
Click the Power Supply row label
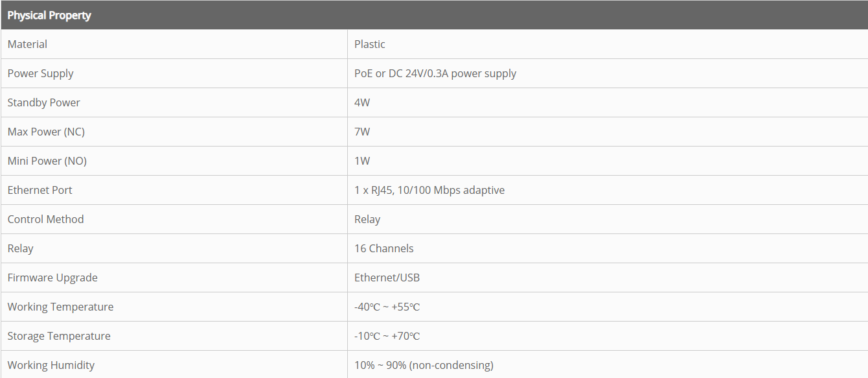point(41,73)
